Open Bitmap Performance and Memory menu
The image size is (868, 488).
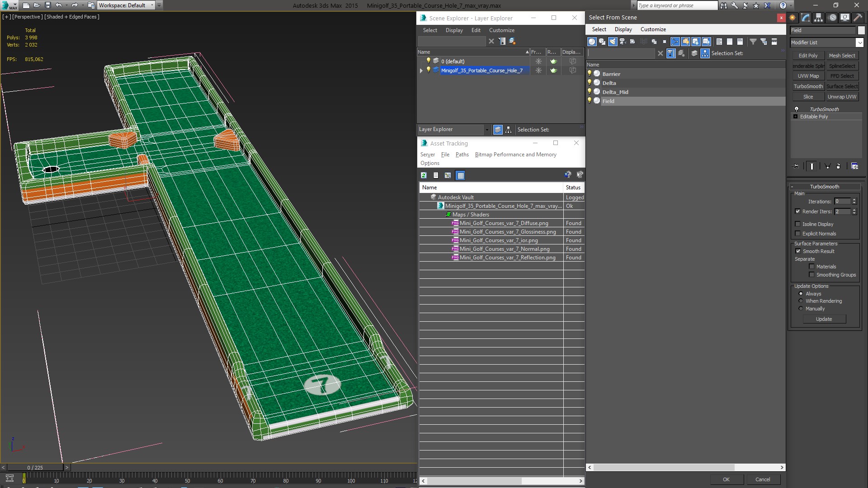[x=515, y=155]
